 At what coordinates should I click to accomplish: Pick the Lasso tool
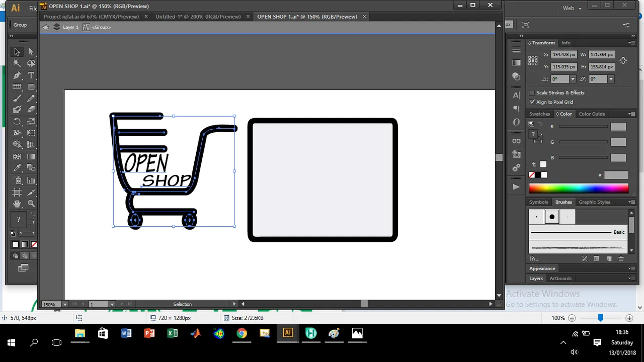pos(31,63)
